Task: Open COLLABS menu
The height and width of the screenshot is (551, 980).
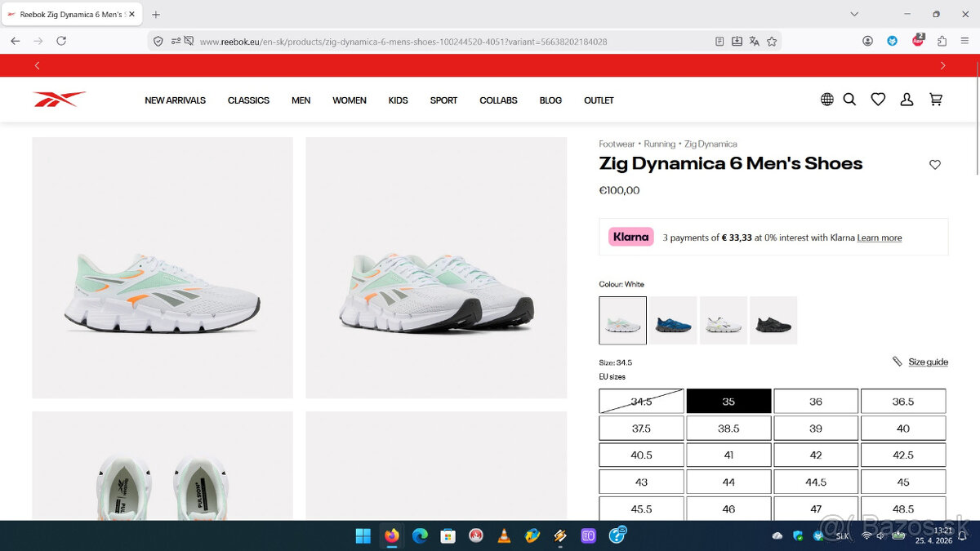Action: [x=498, y=100]
